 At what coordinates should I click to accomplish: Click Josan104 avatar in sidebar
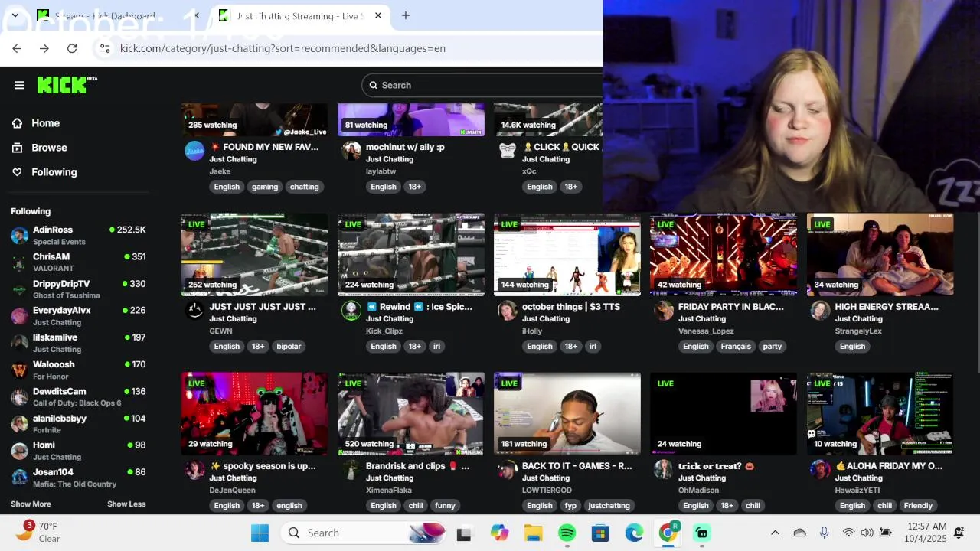pos(20,478)
